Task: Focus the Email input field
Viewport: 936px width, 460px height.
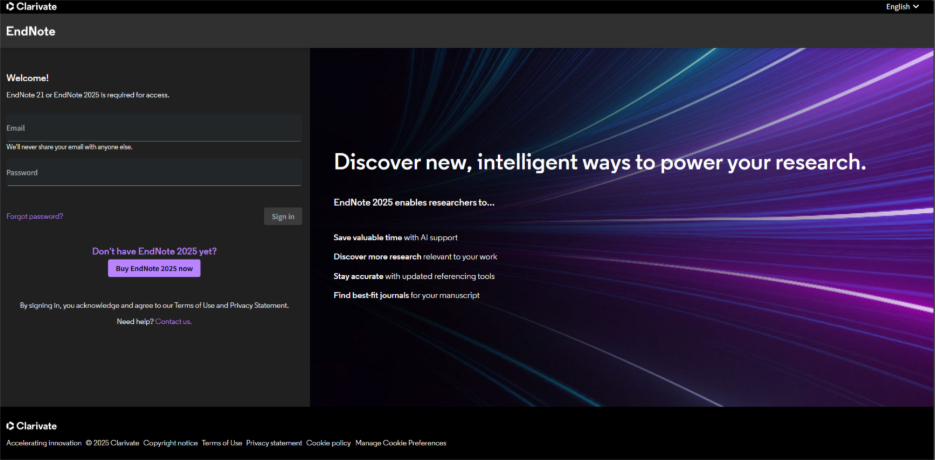Action: pos(153,128)
